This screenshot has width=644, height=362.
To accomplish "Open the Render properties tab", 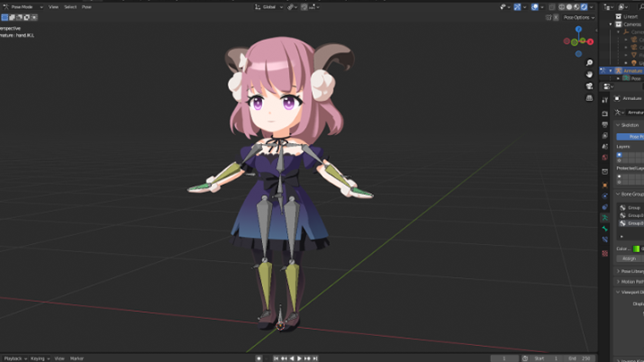I will (x=605, y=114).
